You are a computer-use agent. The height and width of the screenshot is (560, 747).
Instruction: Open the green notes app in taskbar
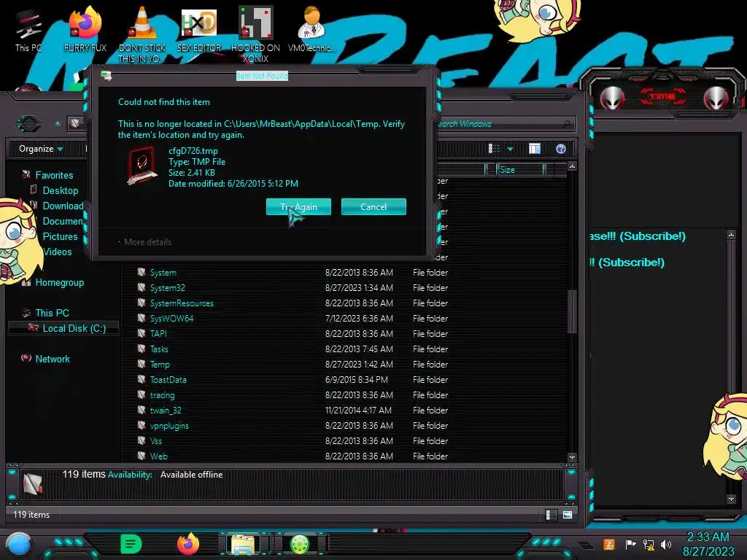(x=131, y=544)
